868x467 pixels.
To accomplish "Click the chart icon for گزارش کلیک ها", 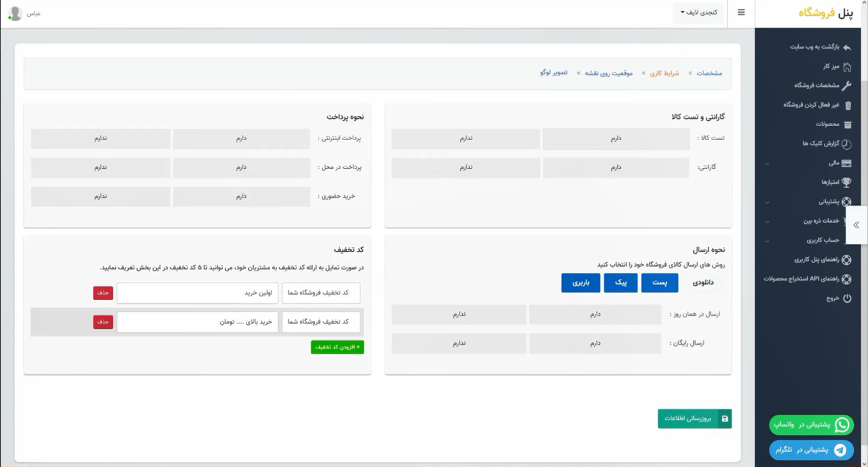I will (x=846, y=144).
